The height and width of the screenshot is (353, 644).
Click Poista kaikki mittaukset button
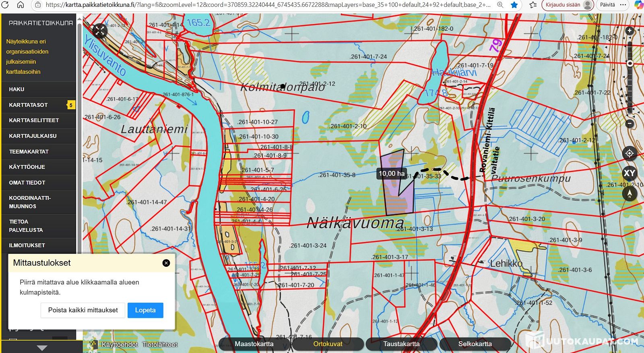click(x=83, y=310)
